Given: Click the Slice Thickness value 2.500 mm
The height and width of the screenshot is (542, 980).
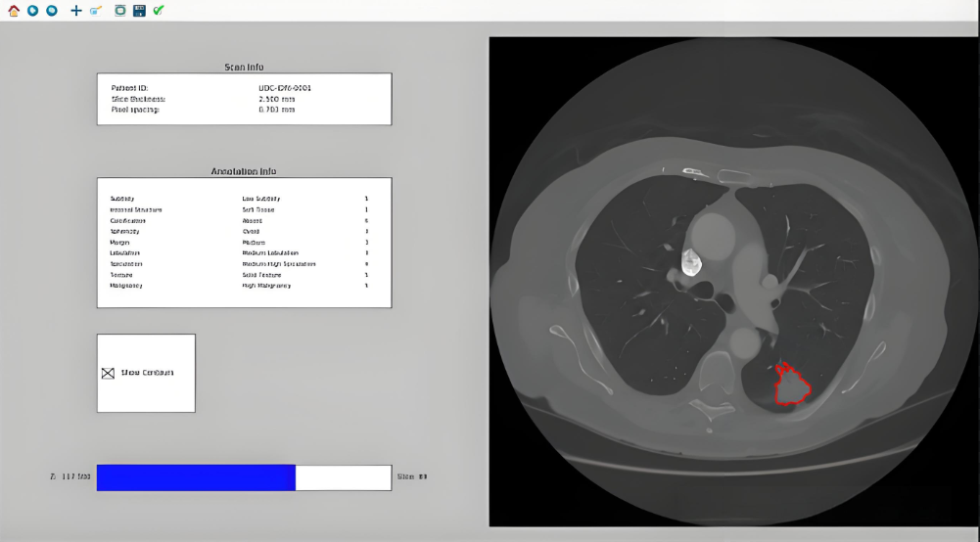Looking at the screenshot, I should pyautogui.click(x=277, y=99).
